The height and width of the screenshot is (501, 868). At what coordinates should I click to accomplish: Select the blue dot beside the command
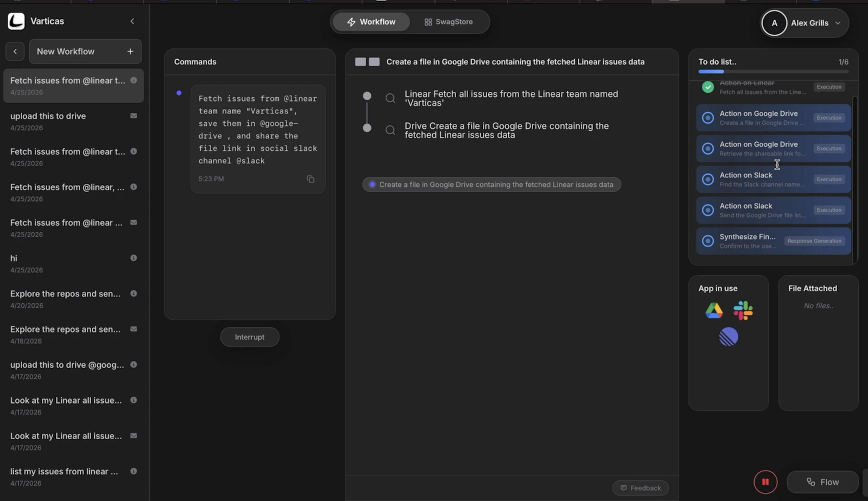click(179, 93)
